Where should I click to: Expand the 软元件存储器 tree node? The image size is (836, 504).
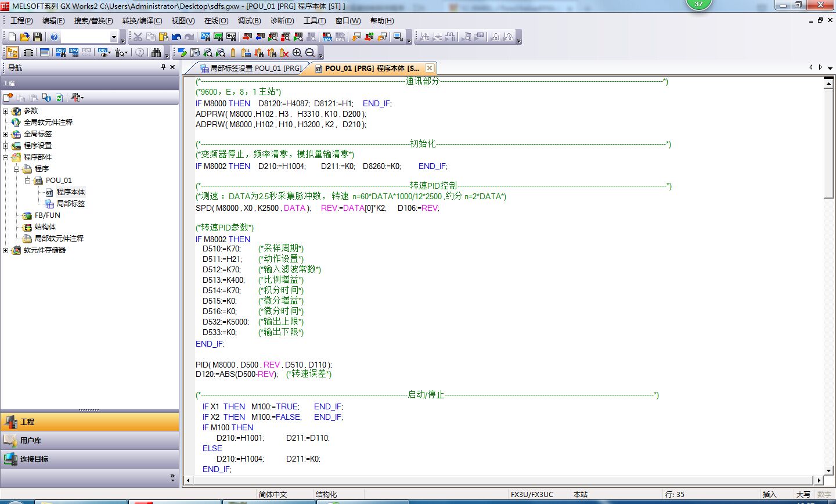point(6,250)
